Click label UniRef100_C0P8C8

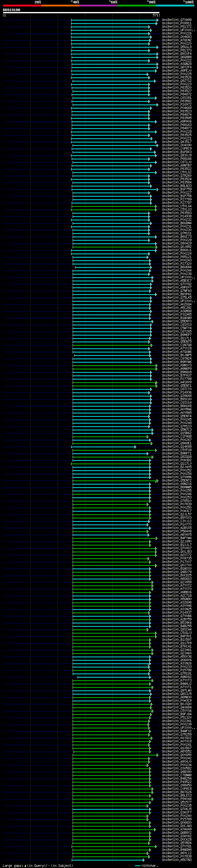click(177, 789)
